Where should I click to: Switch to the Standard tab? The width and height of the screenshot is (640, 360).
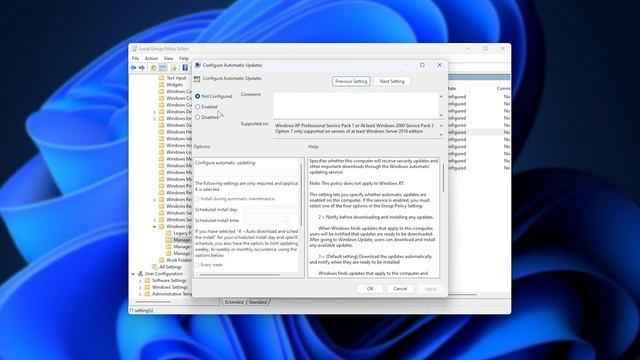[258, 302]
